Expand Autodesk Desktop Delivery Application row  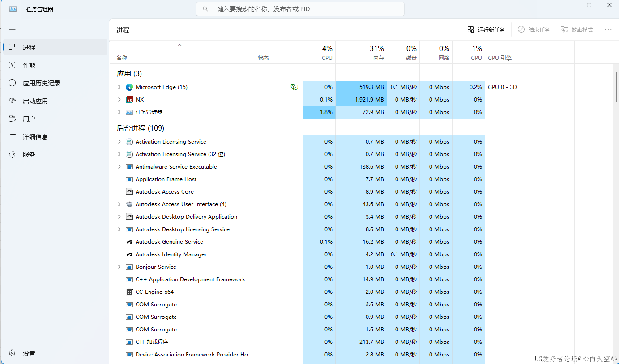coord(119,217)
